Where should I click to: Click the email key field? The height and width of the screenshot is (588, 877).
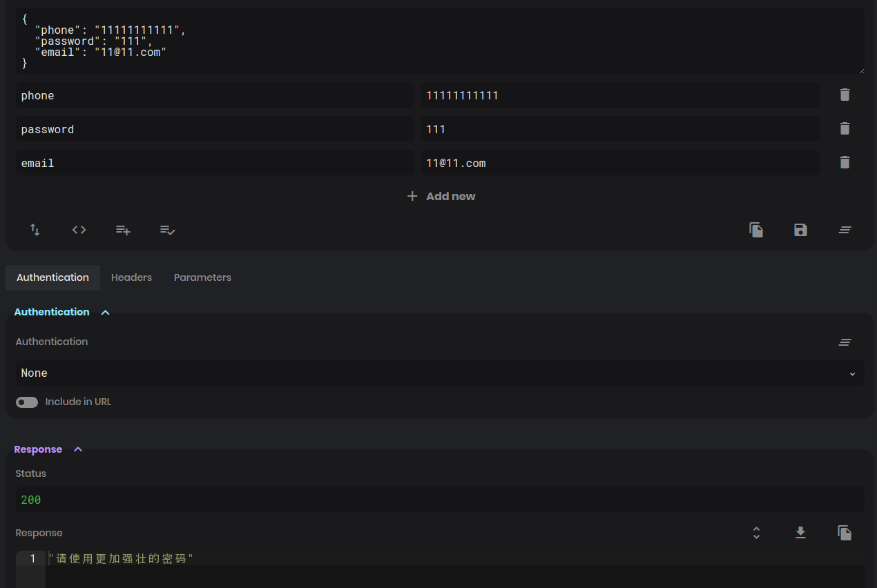coord(215,163)
